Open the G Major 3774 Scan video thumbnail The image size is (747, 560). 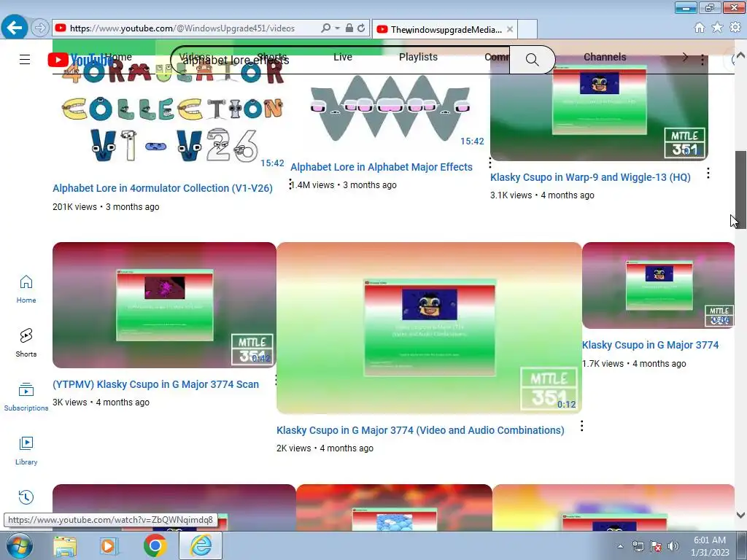click(164, 305)
